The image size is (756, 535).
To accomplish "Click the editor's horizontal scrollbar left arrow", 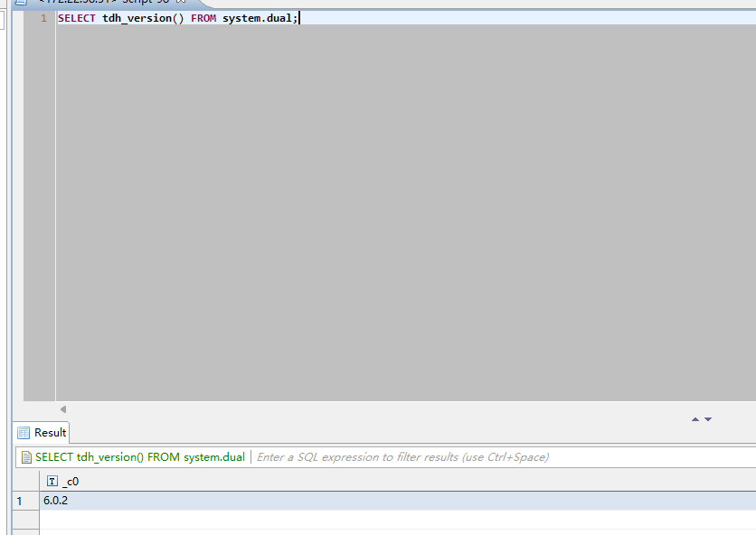I will click(x=62, y=409).
